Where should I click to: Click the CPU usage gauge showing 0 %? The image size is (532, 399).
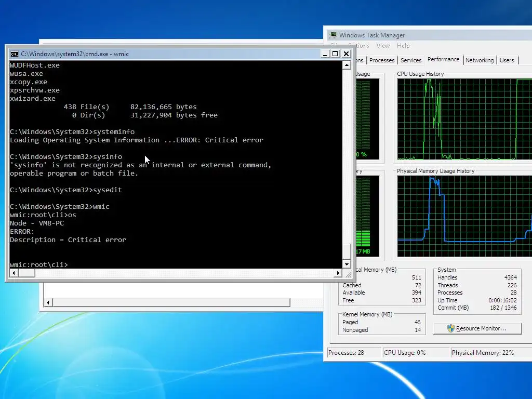click(368, 119)
